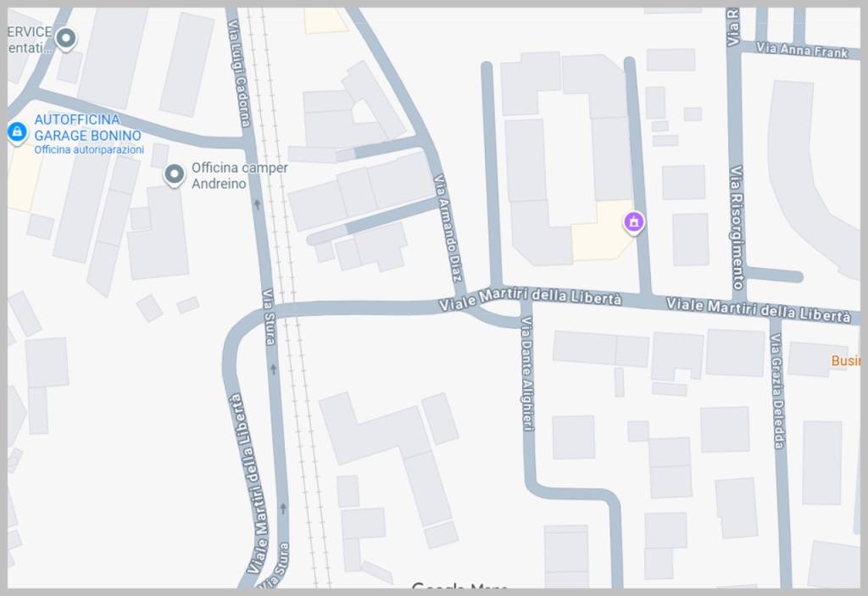Viewport: 868px width, 596px height.
Task: Select the Via Luigi Cadorna street label
Action: pos(239,73)
